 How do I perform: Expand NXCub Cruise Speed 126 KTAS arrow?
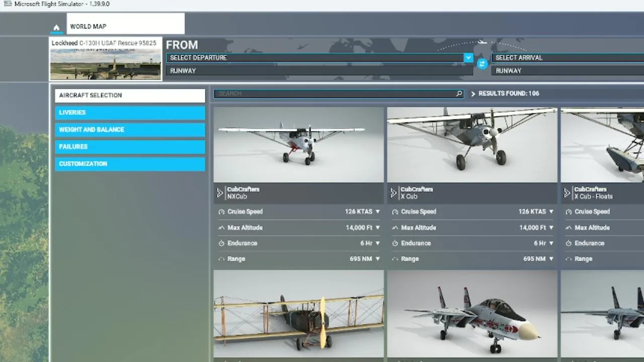[x=377, y=212]
